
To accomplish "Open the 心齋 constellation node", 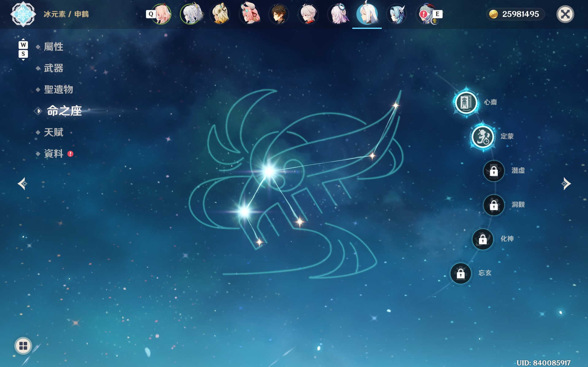I will click(x=466, y=102).
